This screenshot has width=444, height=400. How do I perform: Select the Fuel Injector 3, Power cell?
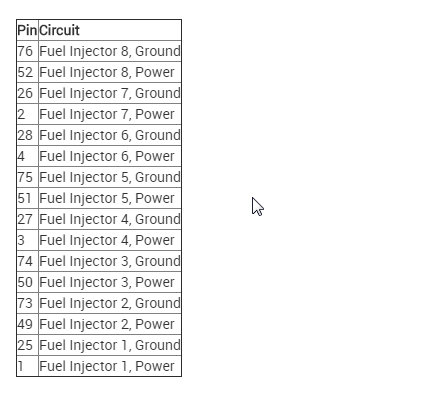[110, 282]
